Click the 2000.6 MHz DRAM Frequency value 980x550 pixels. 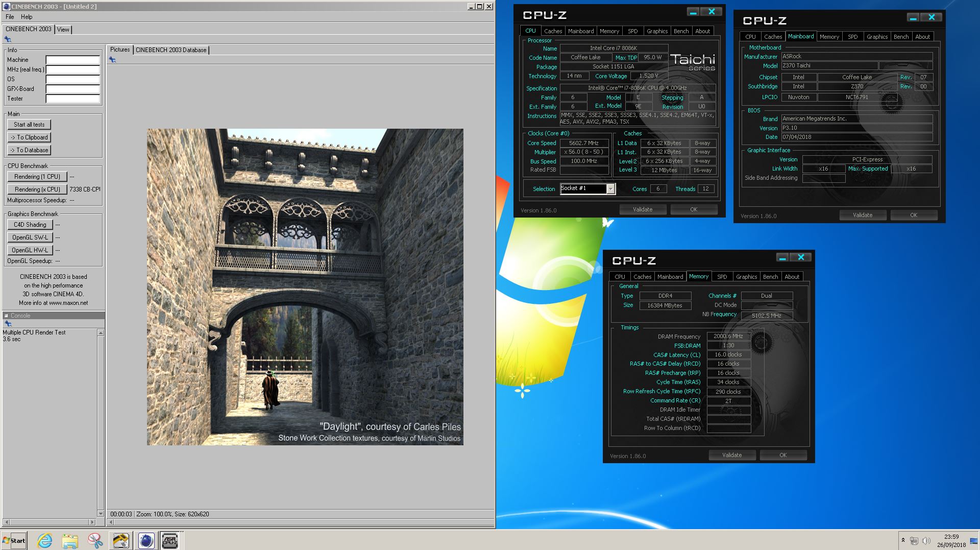point(728,336)
